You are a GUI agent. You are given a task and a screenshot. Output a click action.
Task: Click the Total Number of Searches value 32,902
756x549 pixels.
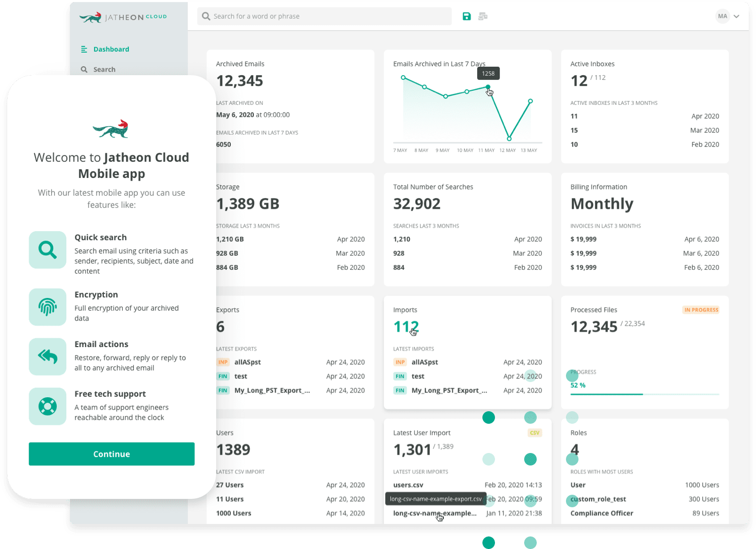(x=417, y=204)
